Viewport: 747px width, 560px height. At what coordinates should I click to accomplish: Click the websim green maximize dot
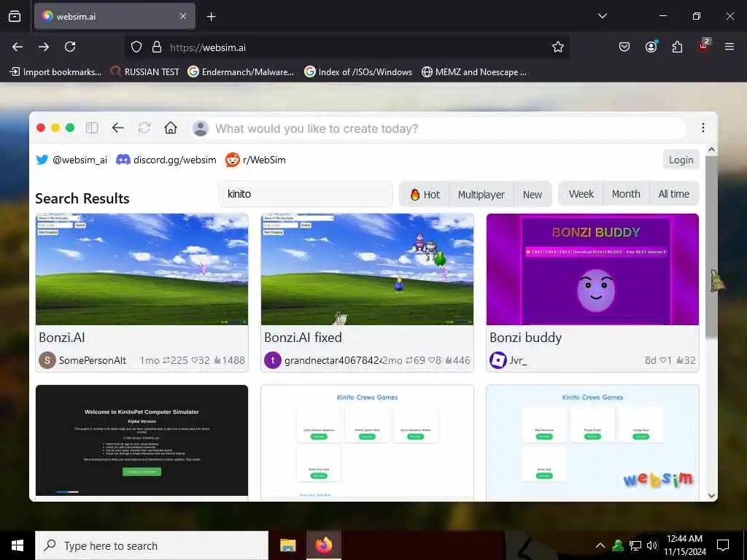tap(70, 128)
